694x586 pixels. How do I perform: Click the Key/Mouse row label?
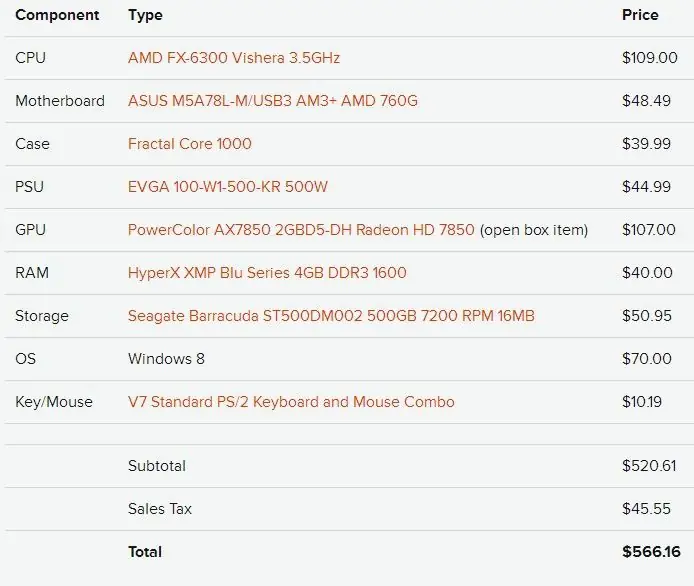pos(54,402)
